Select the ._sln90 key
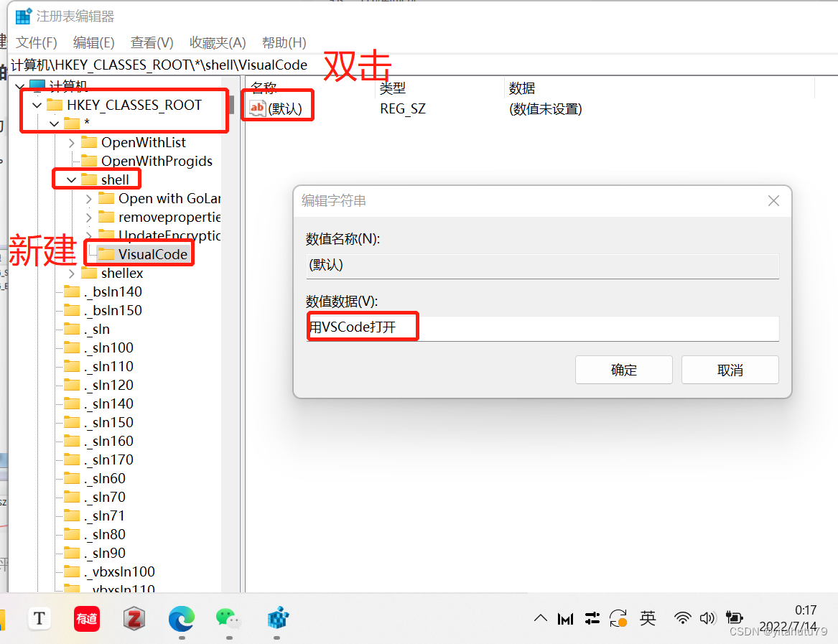838x644 pixels. pyautogui.click(x=105, y=553)
